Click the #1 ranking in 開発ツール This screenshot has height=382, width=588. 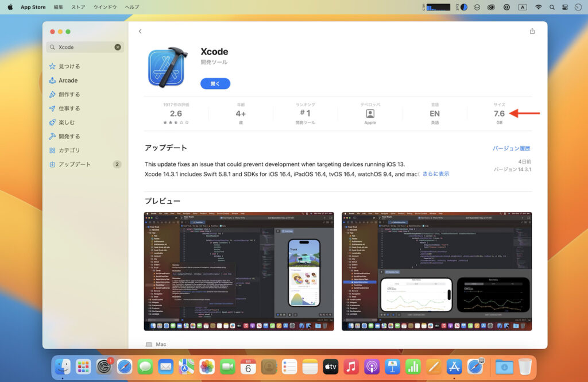pos(305,114)
